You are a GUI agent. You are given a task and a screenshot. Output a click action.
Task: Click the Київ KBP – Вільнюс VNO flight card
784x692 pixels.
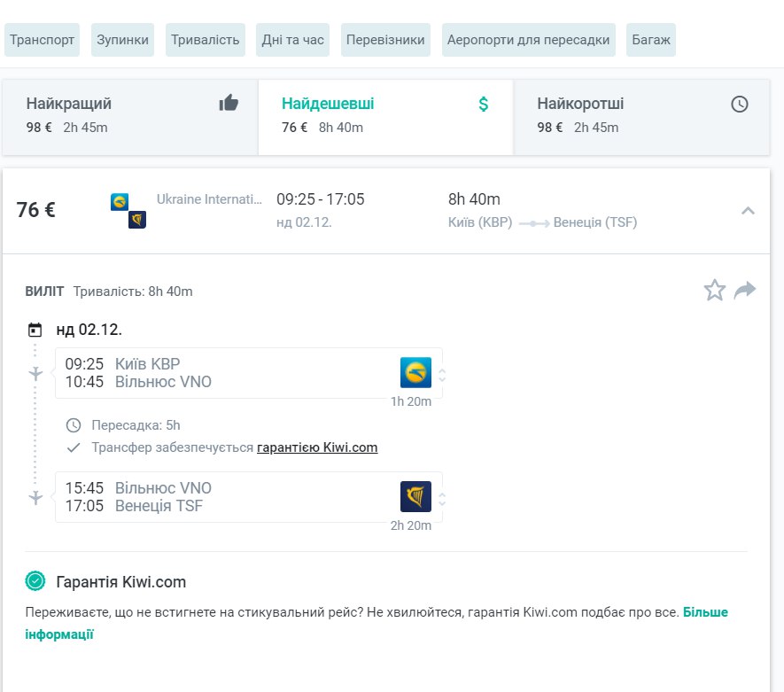[x=249, y=373]
